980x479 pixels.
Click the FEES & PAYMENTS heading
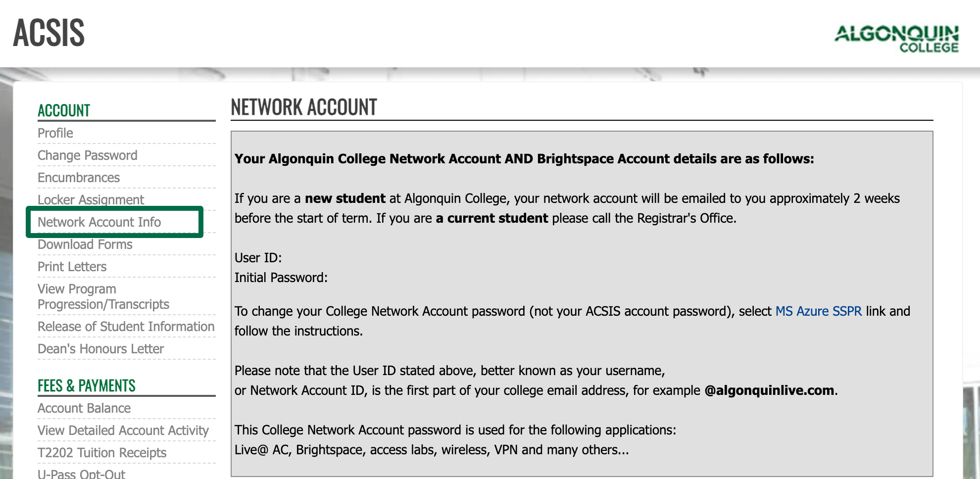tap(87, 385)
